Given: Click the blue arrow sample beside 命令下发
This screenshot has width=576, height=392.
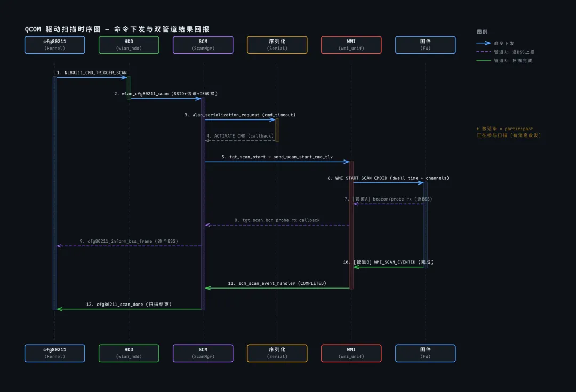Looking at the screenshot, I should (483, 43).
